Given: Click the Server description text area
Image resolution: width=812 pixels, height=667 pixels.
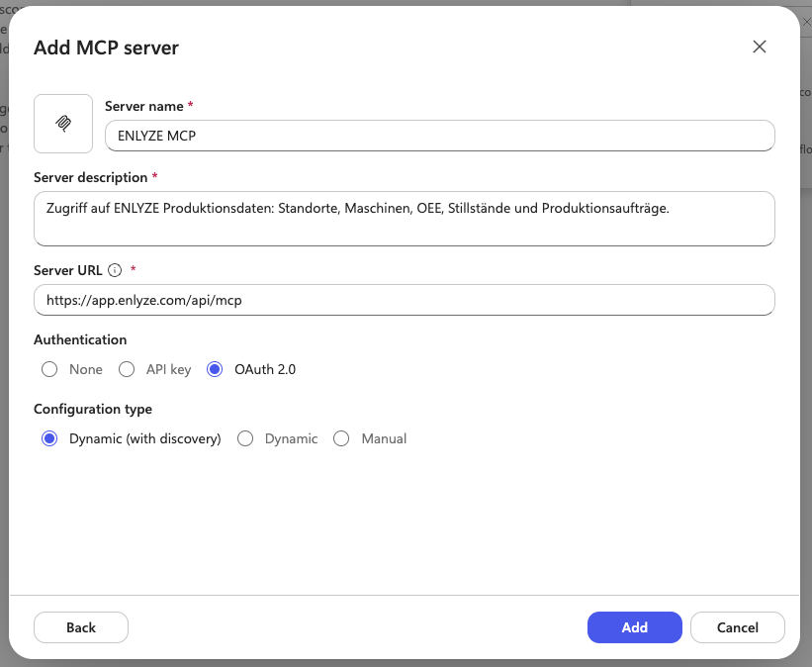Looking at the screenshot, I should (404, 219).
